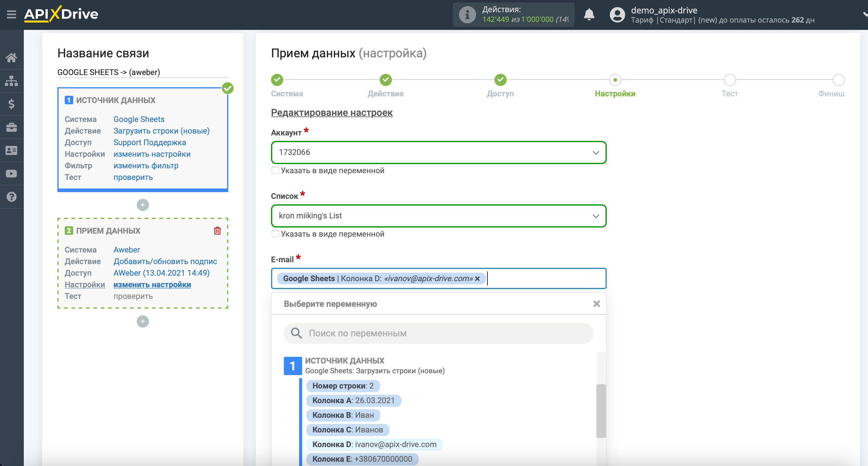Remove the Google Sheets Column D tag
The height and width of the screenshot is (466, 868).
(x=477, y=278)
